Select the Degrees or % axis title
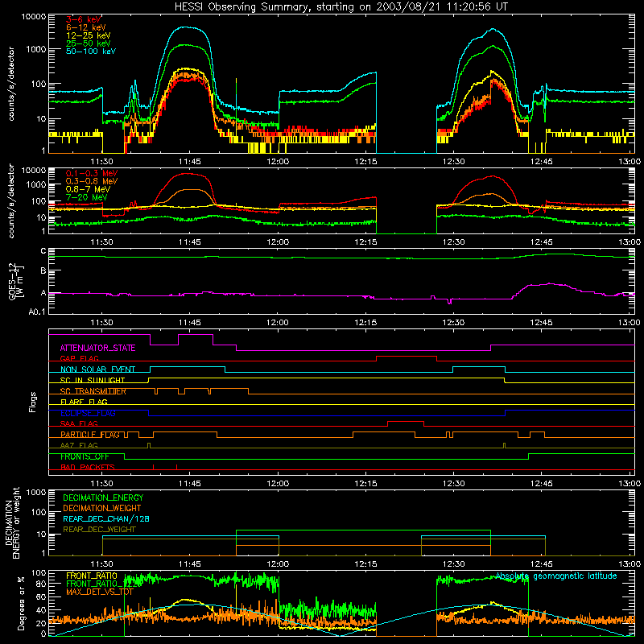644x644 pixels. pyautogui.click(x=21, y=603)
